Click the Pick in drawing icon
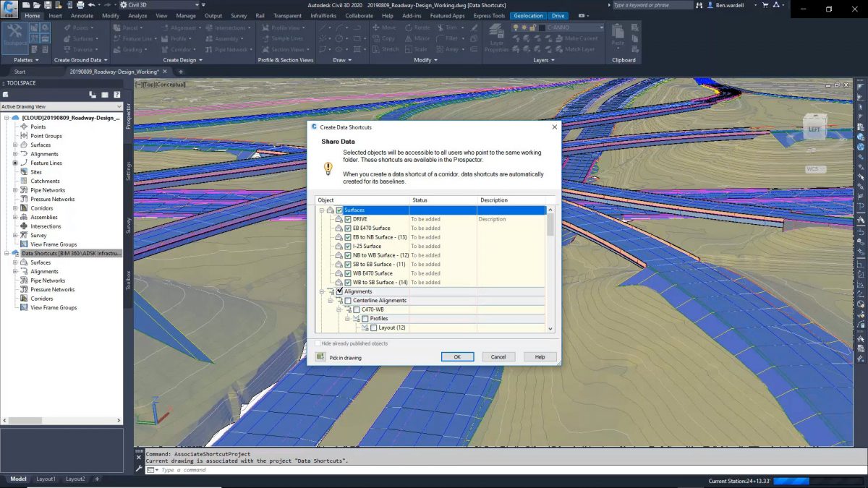The height and width of the screenshot is (488, 868). pyautogui.click(x=320, y=357)
